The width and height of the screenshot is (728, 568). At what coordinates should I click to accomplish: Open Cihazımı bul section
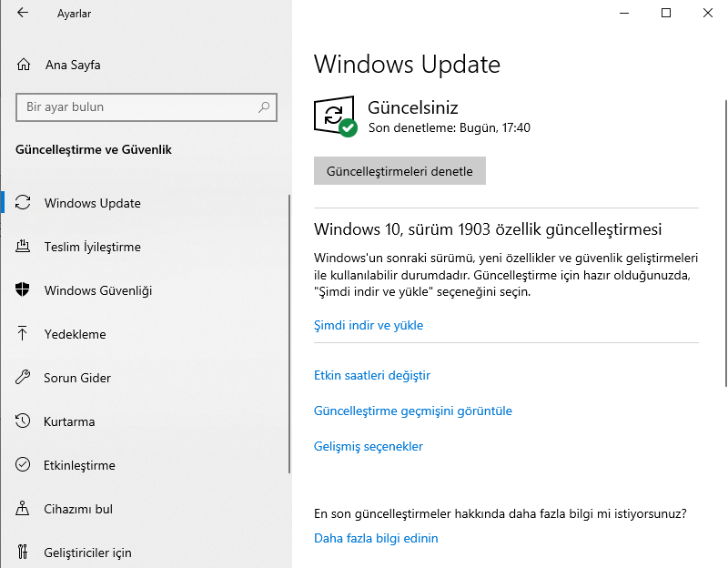coord(145,509)
